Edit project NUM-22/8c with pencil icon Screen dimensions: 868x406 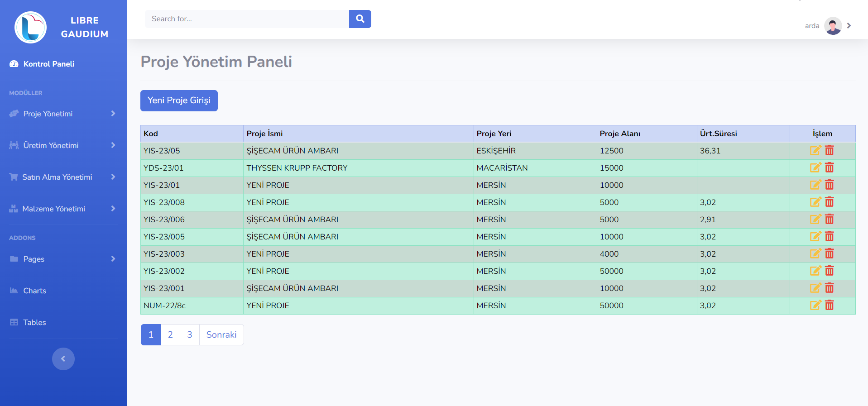pos(815,306)
